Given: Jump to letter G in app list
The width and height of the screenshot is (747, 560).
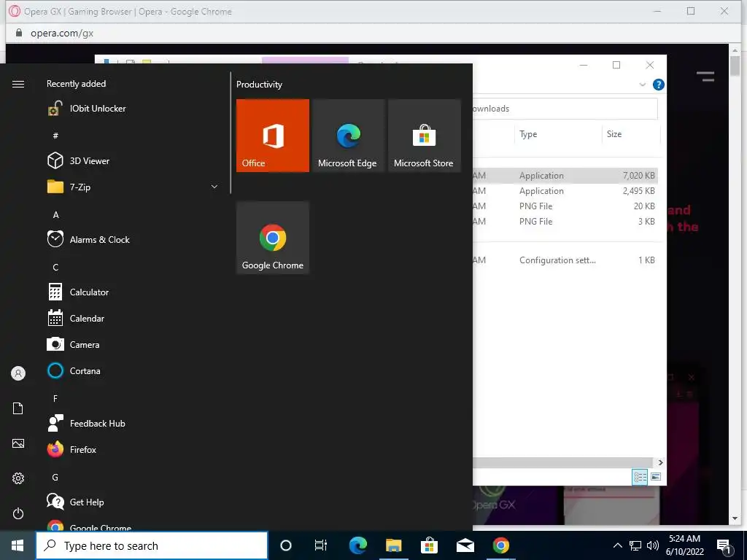Looking at the screenshot, I should [55, 477].
